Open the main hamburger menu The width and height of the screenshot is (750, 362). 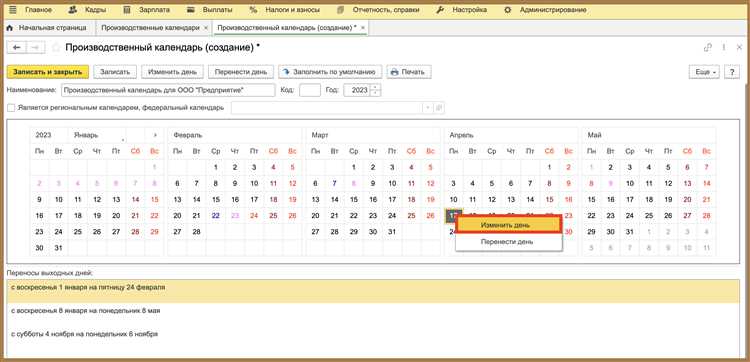(13, 10)
